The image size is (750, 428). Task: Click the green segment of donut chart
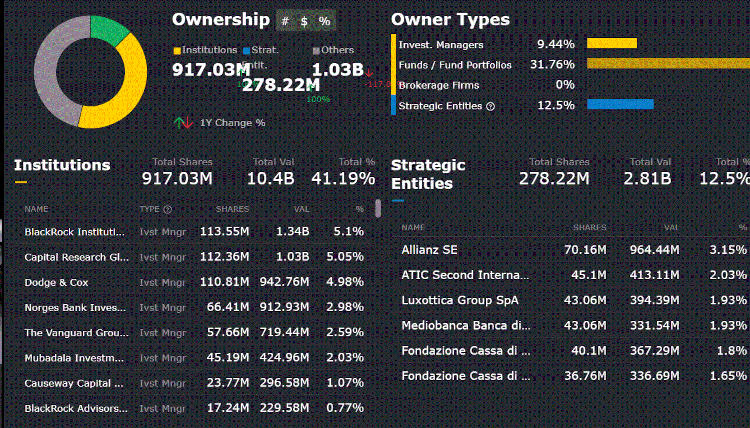[x=108, y=29]
